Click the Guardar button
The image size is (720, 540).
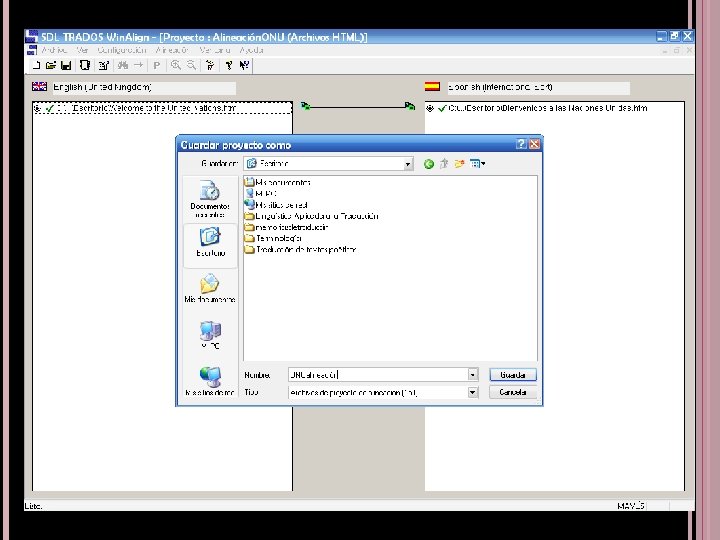tap(513, 375)
